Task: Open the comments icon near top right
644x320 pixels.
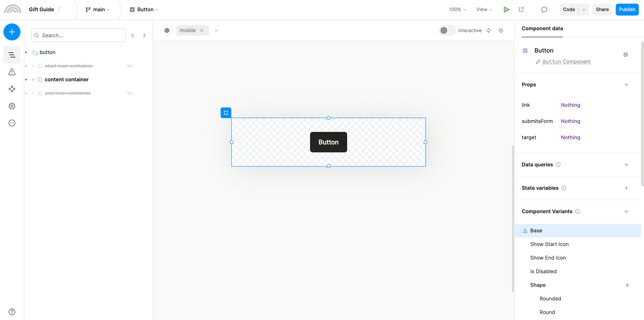Action: [544, 9]
